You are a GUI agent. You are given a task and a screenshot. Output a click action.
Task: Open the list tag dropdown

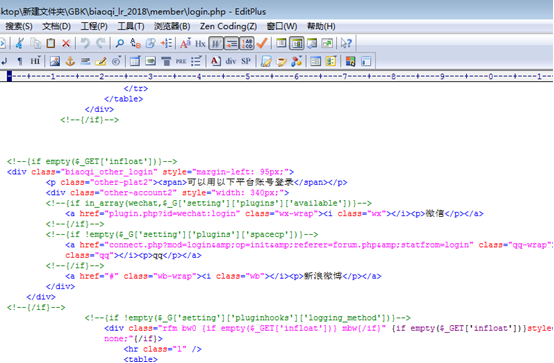[x=196, y=61]
